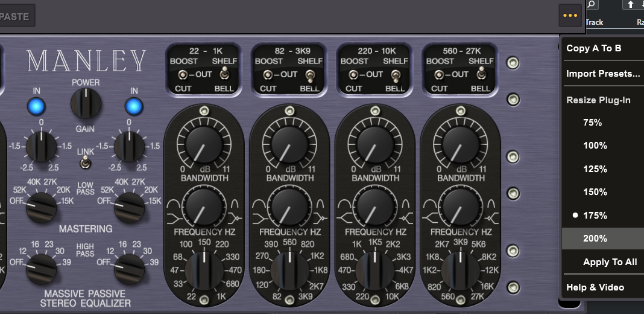Click the 220-10K band dB gain knob
The height and width of the screenshot is (314, 644).
pyautogui.click(x=375, y=144)
